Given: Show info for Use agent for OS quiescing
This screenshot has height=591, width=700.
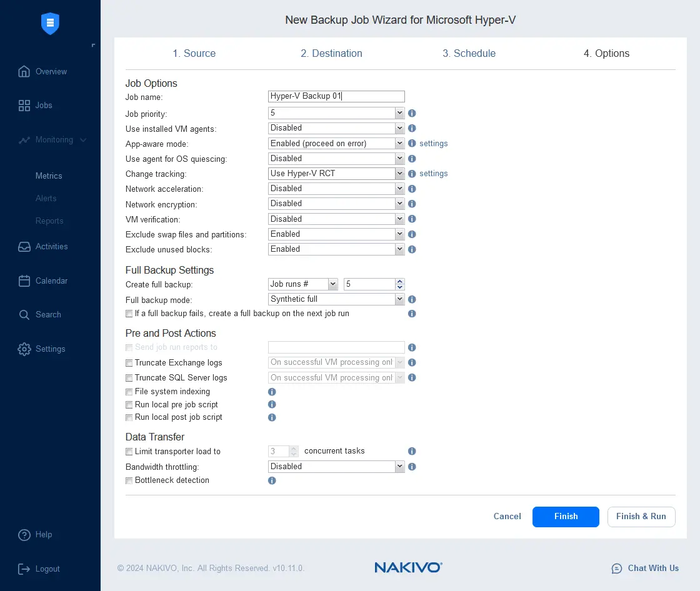Looking at the screenshot, I should tap(412, 159).
